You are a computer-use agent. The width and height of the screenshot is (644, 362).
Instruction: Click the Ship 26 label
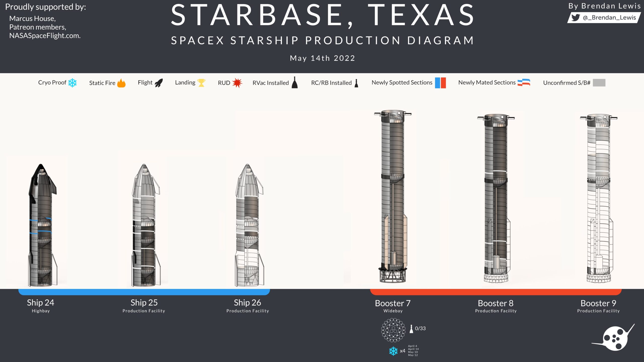(x=247, y=302)
